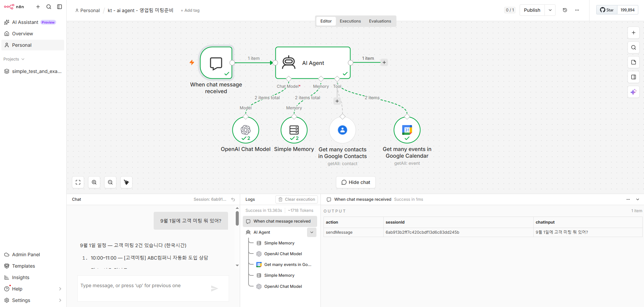Tidy up nodes with broom icon
644x307 pixels.
[126, 182]
